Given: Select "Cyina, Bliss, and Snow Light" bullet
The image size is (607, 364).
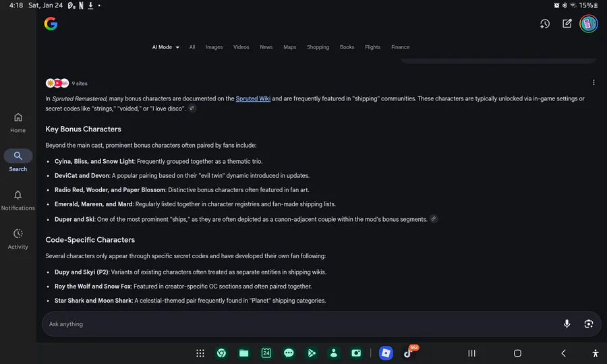Looking at the screenshot, I should (158, 161).
